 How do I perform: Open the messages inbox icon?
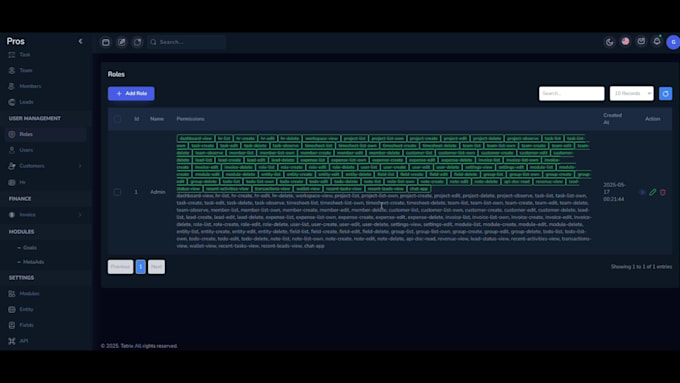[641, 41]
